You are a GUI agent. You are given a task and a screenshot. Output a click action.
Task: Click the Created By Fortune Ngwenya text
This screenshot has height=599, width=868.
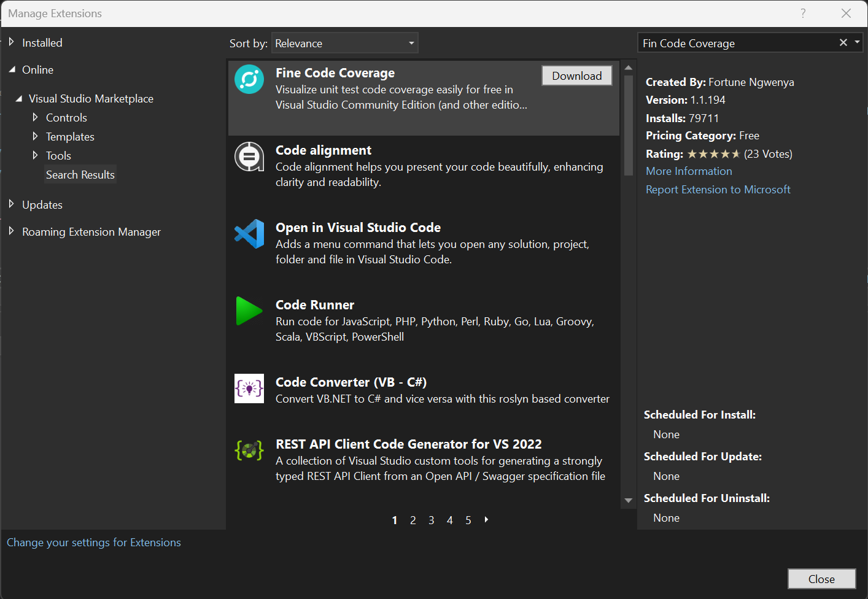tap(720, 82)
